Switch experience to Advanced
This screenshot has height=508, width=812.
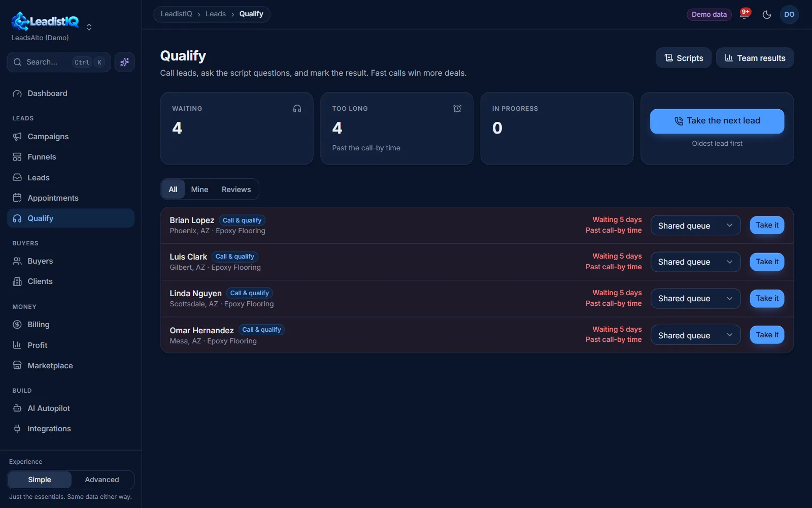click(x=102, y=480)
